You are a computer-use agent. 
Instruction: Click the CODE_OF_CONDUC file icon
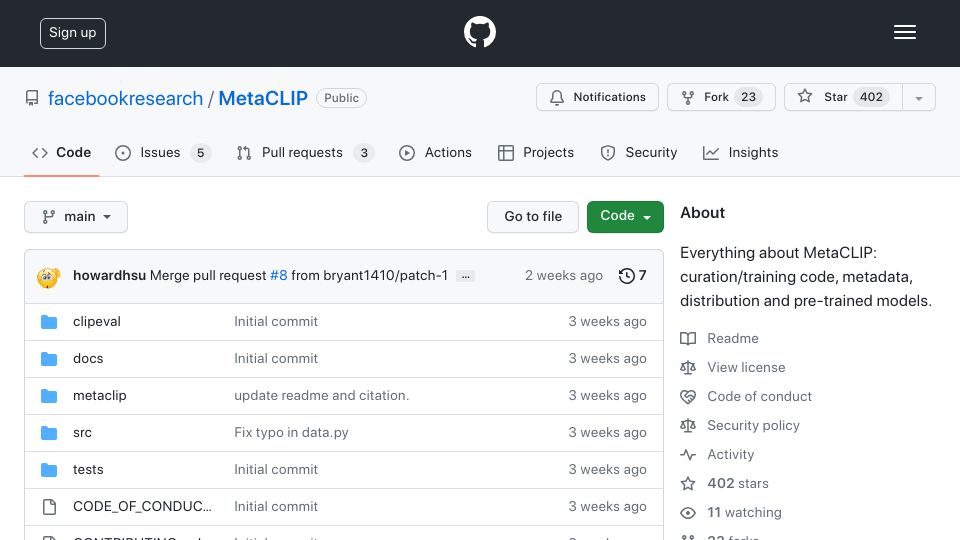pyautogui.click(x=49, y=506)
